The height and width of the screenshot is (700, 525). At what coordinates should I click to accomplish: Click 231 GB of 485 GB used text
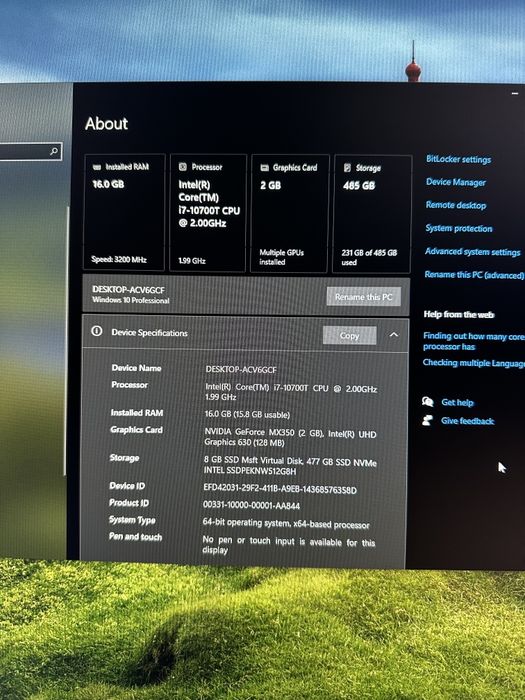[x=369, y=257]
